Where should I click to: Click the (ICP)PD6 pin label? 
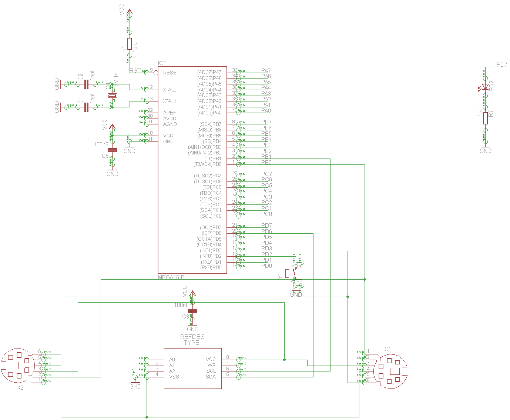coord(212,233)
